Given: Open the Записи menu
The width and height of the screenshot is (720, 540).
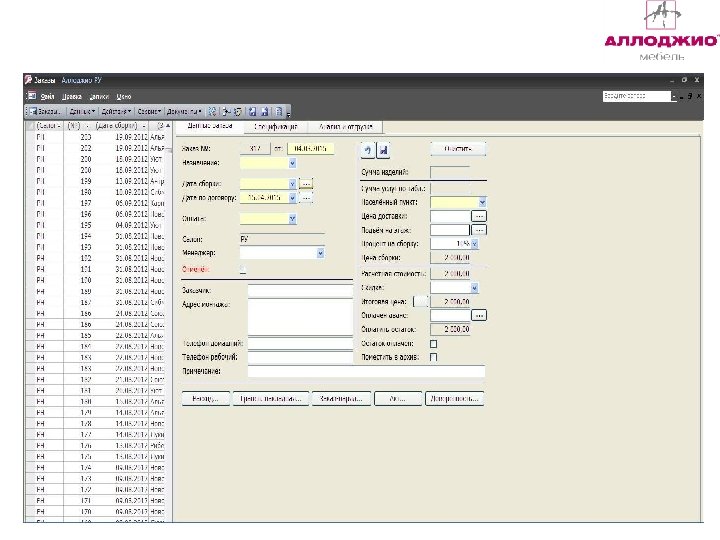Looking at the screenshot, I should [x=99, y=96].
